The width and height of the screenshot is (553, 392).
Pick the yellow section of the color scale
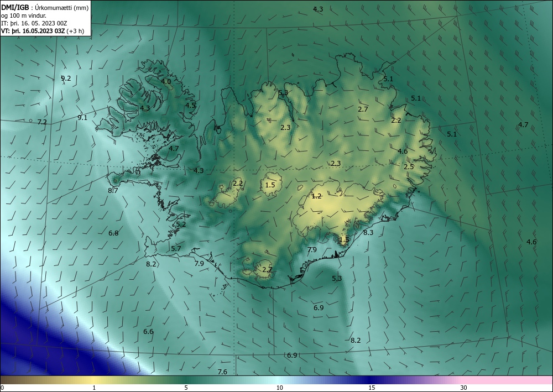tap(94, 380)
